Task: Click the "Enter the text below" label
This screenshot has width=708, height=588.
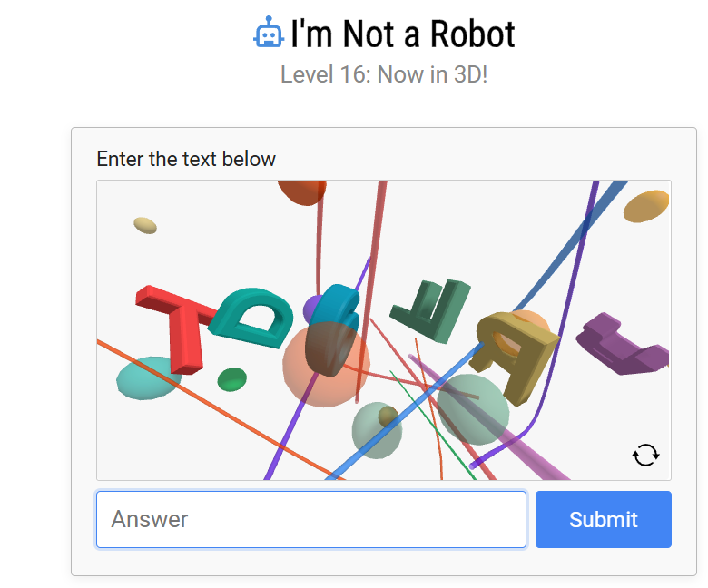Action: tap(186, 160)
